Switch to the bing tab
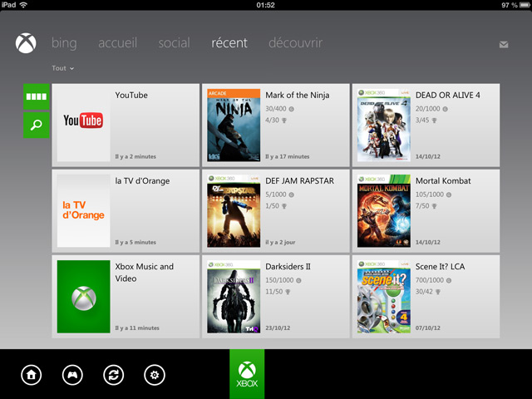The height and width of the screenshot is (399, 532). [64, 43]
